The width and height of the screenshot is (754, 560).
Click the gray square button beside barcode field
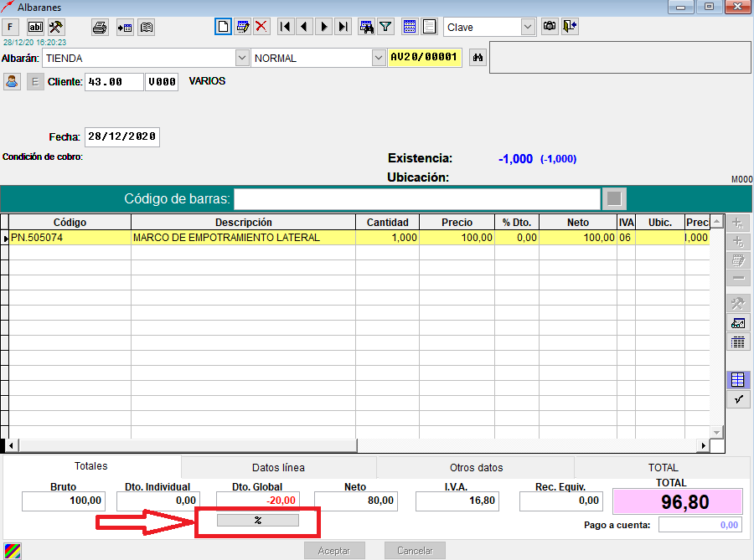[614, 198]
